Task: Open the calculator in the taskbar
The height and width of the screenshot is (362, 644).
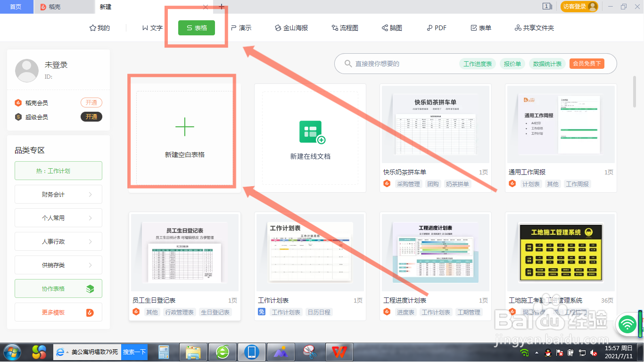Action: [164, 352]
